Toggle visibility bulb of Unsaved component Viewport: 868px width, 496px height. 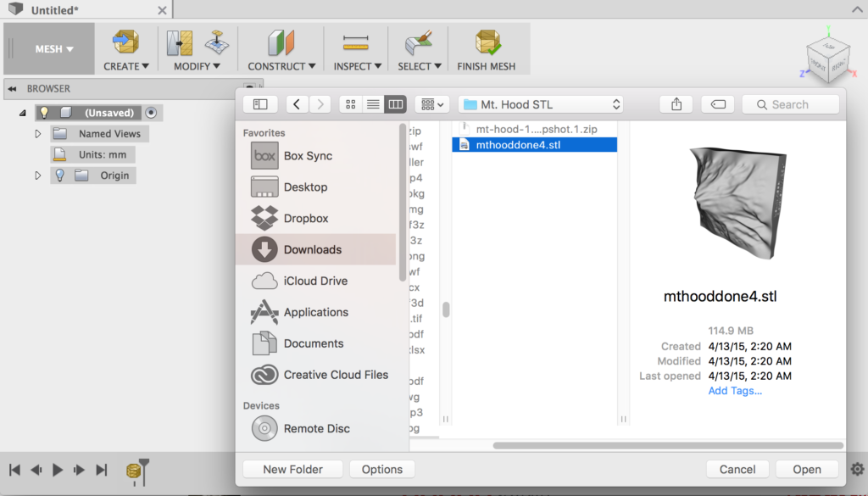click(44, 113)
